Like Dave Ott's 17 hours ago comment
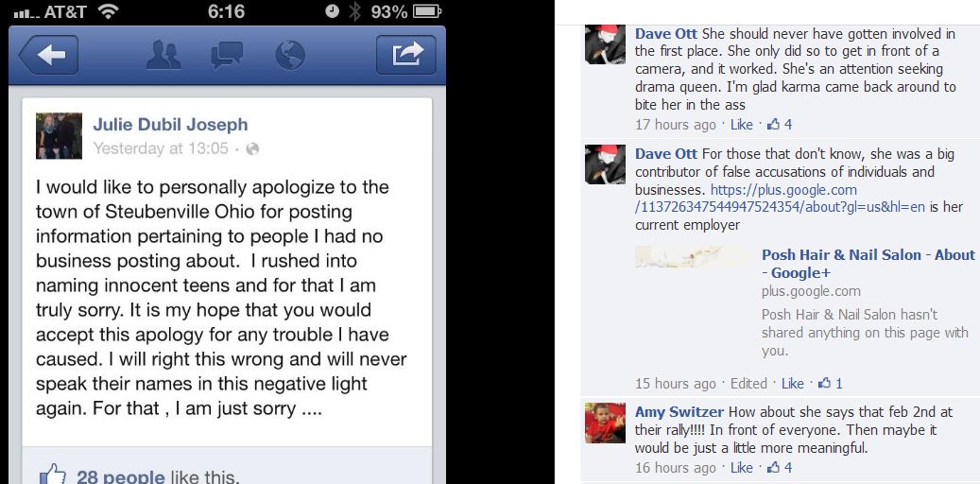 (x=741, y=125)
